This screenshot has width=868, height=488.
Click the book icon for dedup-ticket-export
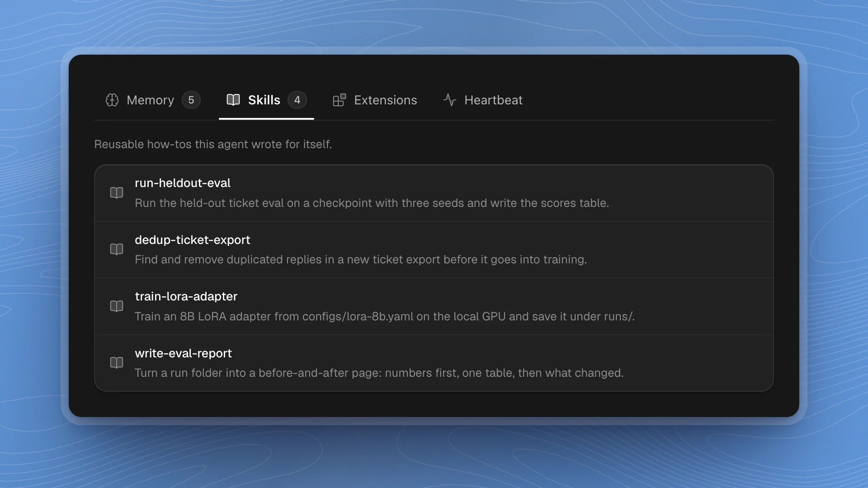(x=117, y=249)
